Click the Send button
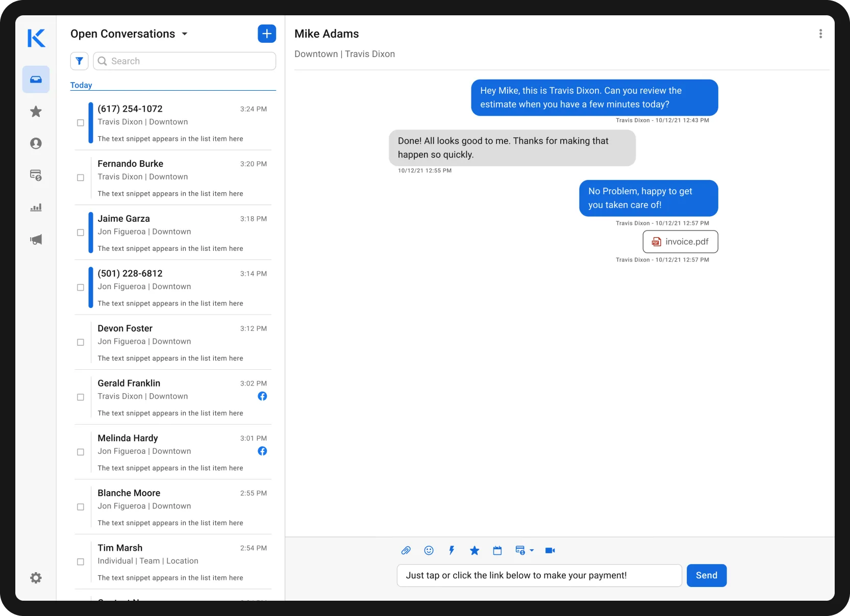The height and width of the screenshot is (616, 850). point(706,575)
